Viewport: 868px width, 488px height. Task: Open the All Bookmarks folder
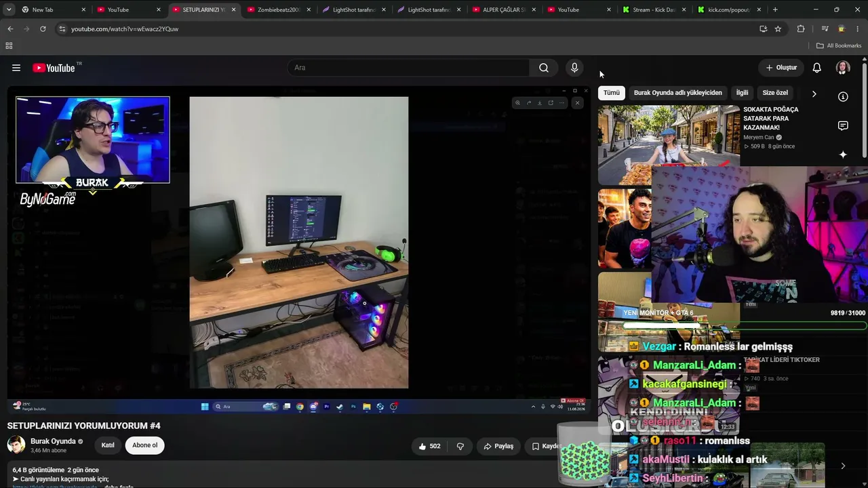(x=839, y=45)
